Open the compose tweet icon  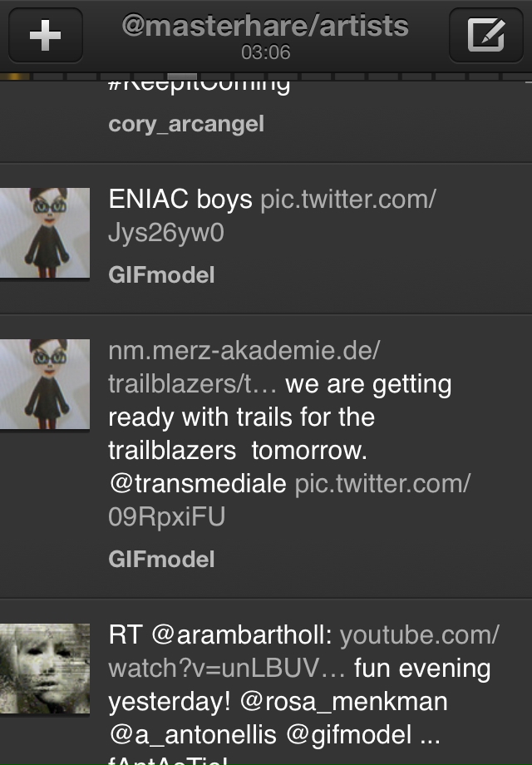point(485,35)
